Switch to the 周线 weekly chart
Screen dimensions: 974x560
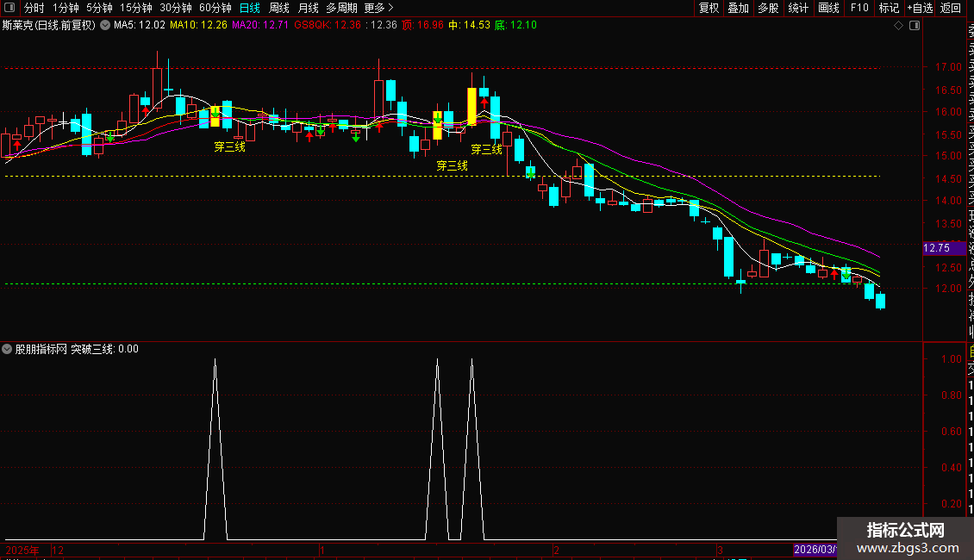pyautogui.click(x=279, y=8)
